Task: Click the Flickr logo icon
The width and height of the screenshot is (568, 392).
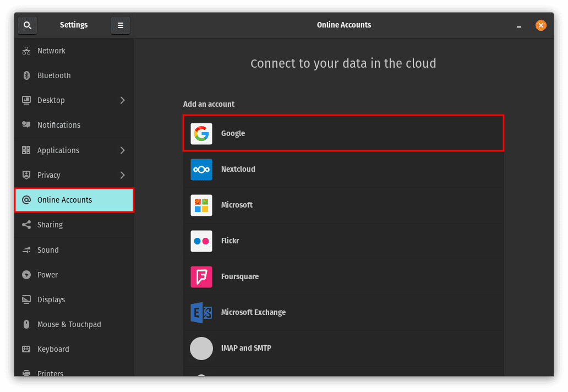Action: (x=201, y=241)
